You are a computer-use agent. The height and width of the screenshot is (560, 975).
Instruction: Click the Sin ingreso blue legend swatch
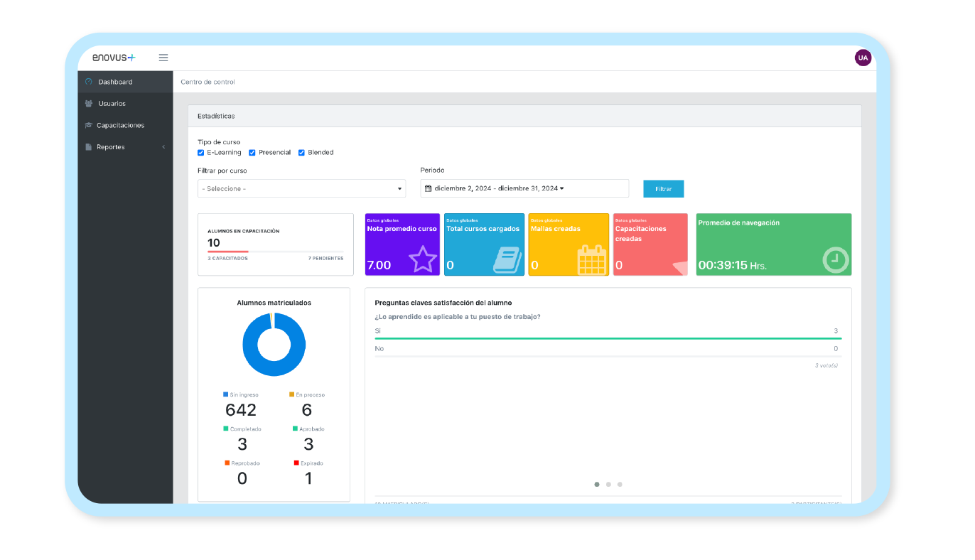(x=226, y=394)
